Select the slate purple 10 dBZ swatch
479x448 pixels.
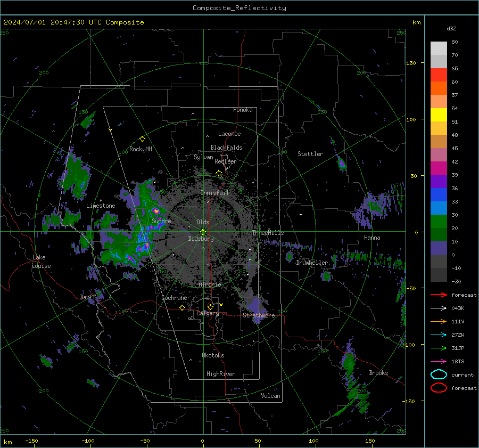439,248
